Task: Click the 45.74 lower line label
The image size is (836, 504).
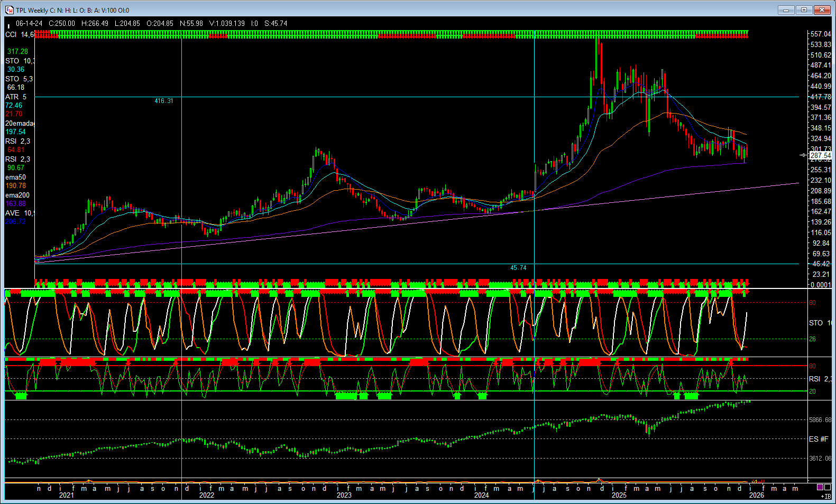Action: (x=518, y=268)
